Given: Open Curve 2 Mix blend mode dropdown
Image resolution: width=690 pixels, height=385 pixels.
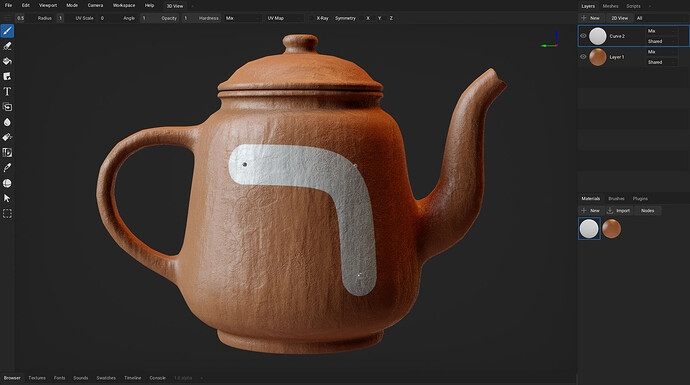Looking at the screenshot, I should 661,31.
